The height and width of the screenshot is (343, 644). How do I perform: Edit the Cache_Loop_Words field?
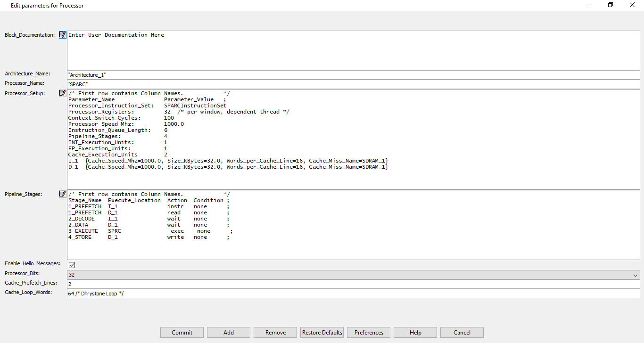[353, 294]
